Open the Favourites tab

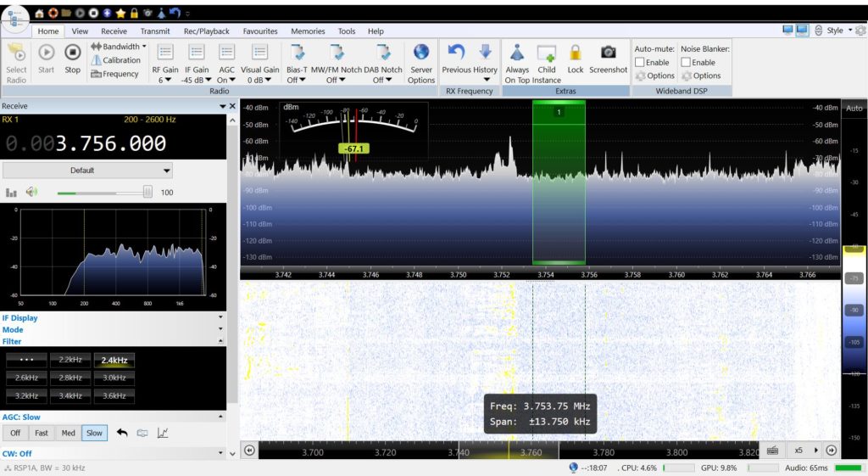coord(260,31)
